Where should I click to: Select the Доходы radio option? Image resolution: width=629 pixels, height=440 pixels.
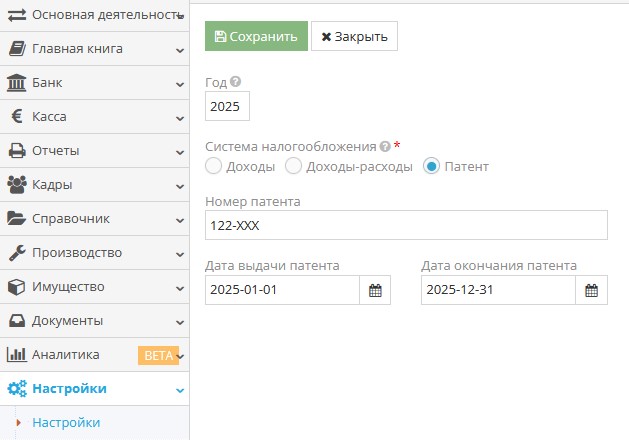pyautogui.click(x=213, y=166)
